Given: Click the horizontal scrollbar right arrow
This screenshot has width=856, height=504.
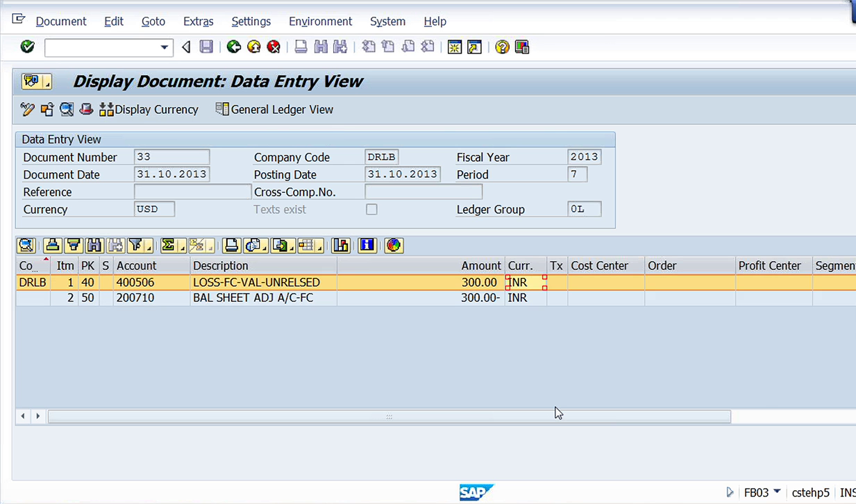Looking at the screenshot, I should pyautogui.click(x=37, y=416).
